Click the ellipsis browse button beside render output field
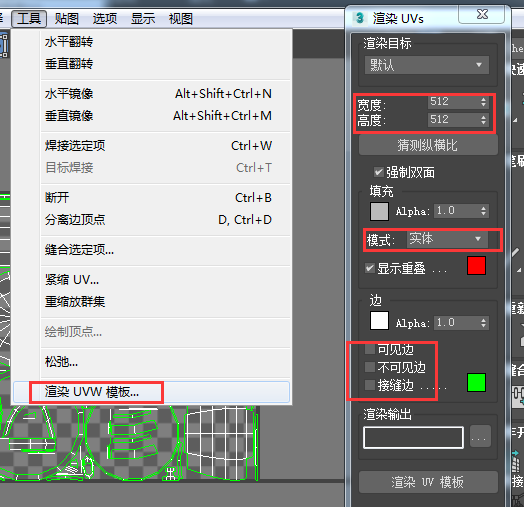The height and width of the screenshot is (507, 524). point(480,436)
